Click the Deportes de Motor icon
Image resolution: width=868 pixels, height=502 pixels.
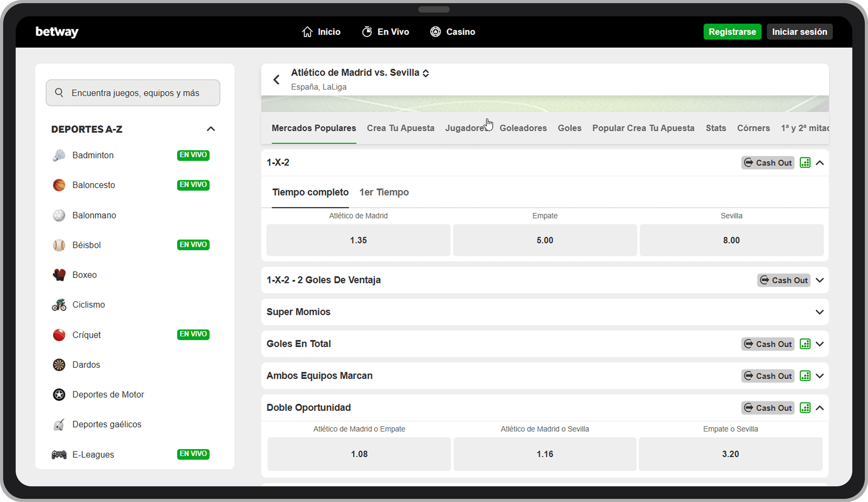[59, 395]
